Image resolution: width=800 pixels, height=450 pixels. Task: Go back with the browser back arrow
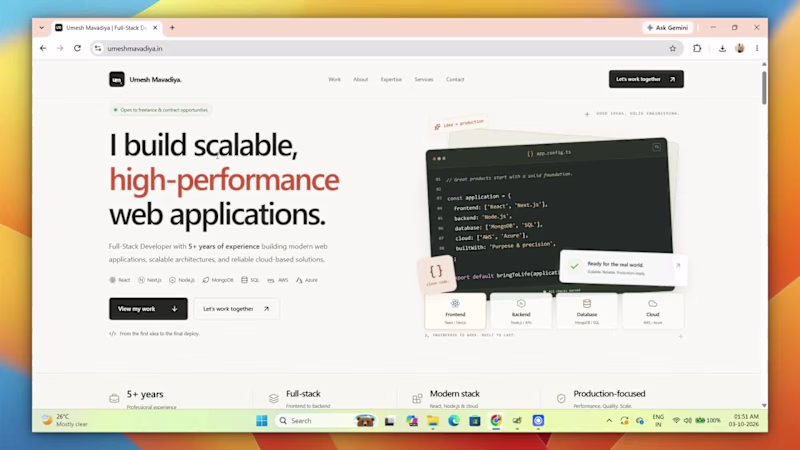pos(43,48)
